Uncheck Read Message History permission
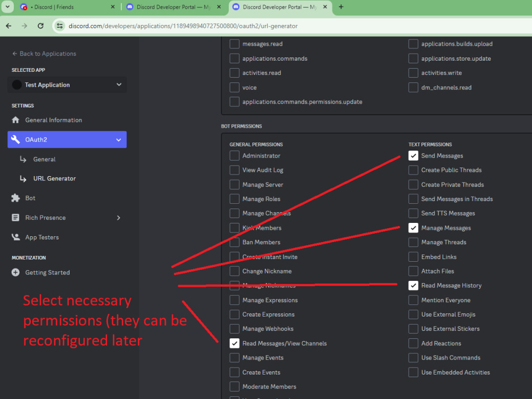 [413, 286]
